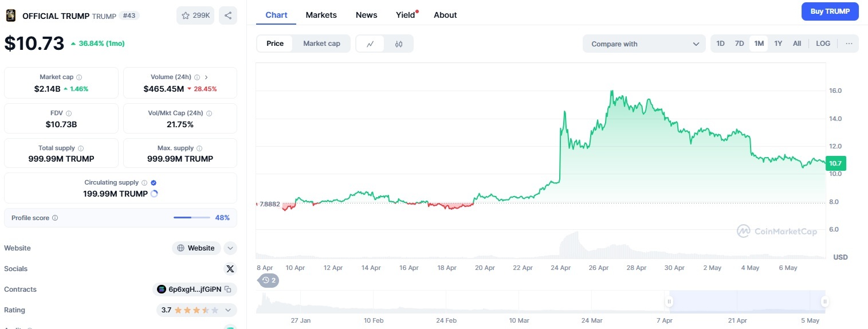This screenshot has width=868, height=329.
Task: Click the contract address 6p6xgH...jfGiPN
Action: point(195,289)
